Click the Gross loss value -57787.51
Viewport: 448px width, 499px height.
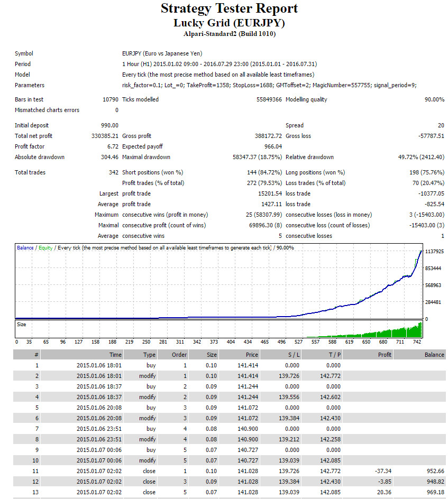(431, 136)
